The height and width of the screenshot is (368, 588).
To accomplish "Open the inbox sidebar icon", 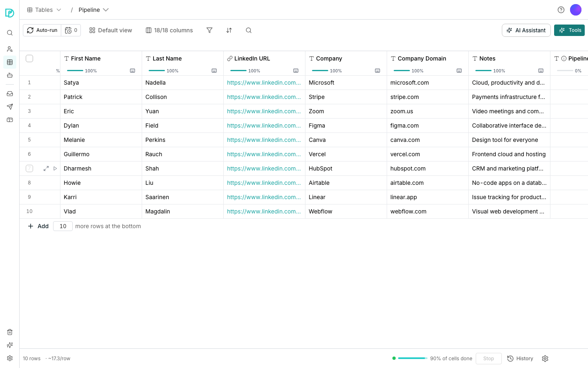I will (10, 94).
